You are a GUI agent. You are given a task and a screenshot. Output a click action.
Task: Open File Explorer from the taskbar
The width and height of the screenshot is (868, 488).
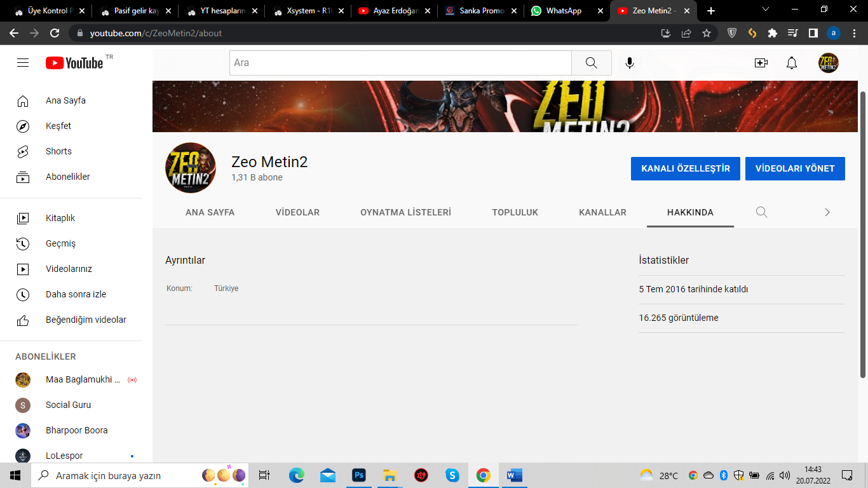[x=390, y=475]
